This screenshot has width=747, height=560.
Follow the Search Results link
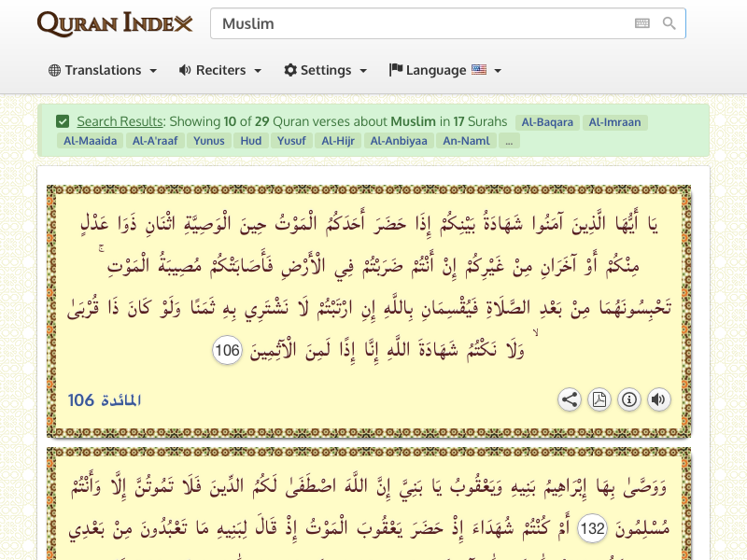point(120,121)
